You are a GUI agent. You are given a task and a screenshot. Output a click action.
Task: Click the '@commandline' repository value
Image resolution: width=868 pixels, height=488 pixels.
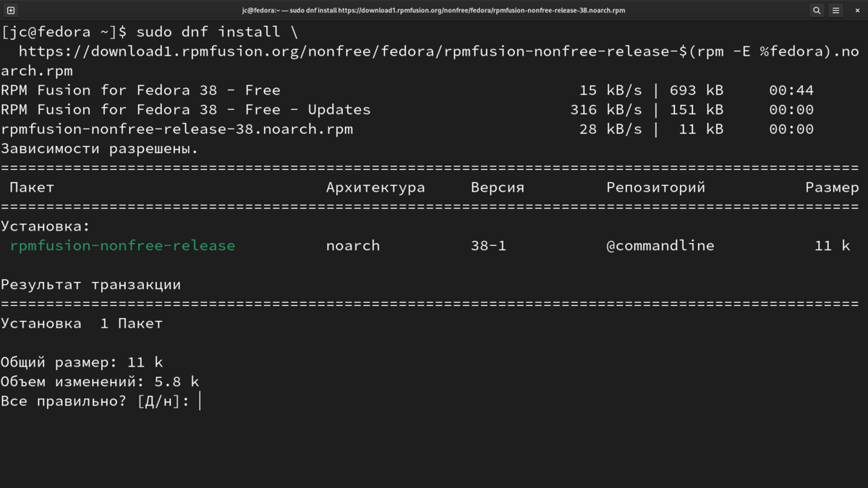click(x=660, y=246)
